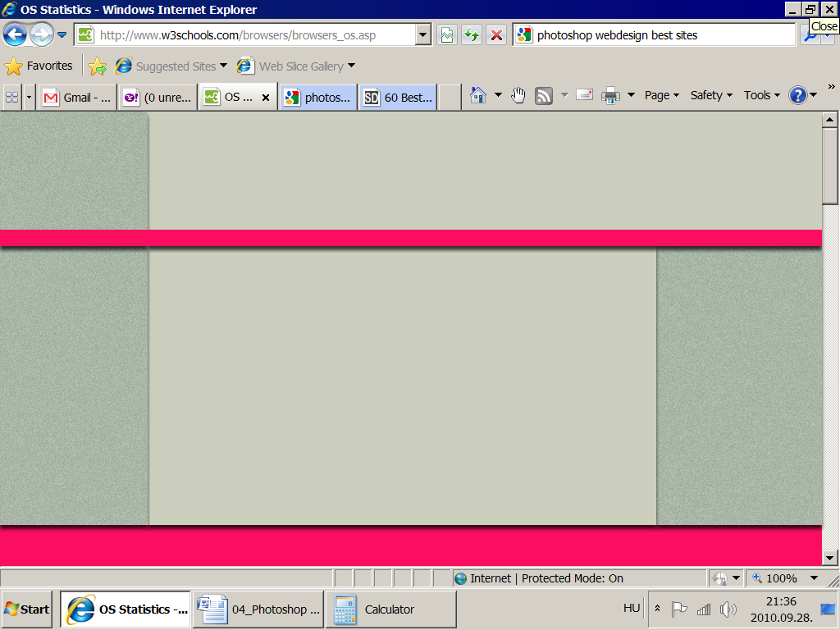Switch to the 60 Best... tab
840x630 pixels.
[398, 98]
